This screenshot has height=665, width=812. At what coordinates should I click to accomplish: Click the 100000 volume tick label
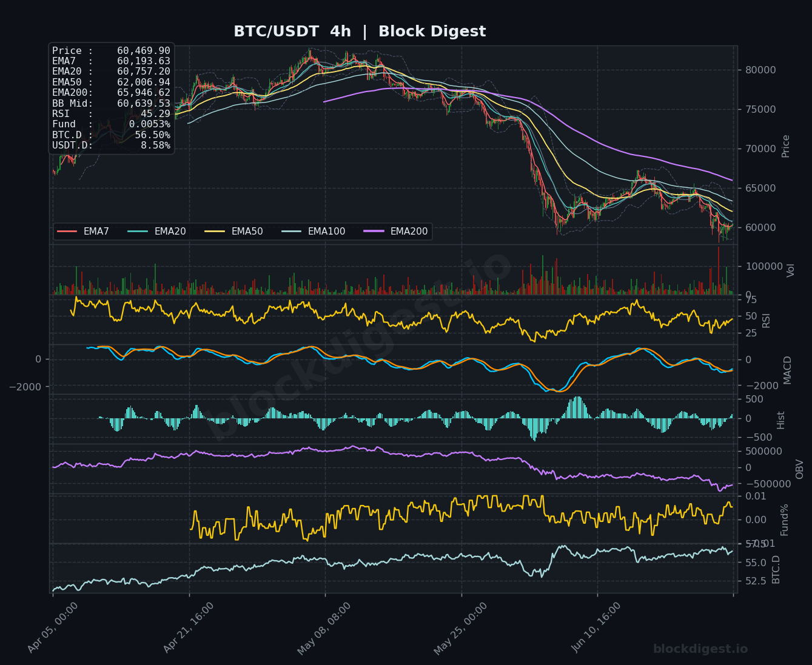(x=763, y=266)
